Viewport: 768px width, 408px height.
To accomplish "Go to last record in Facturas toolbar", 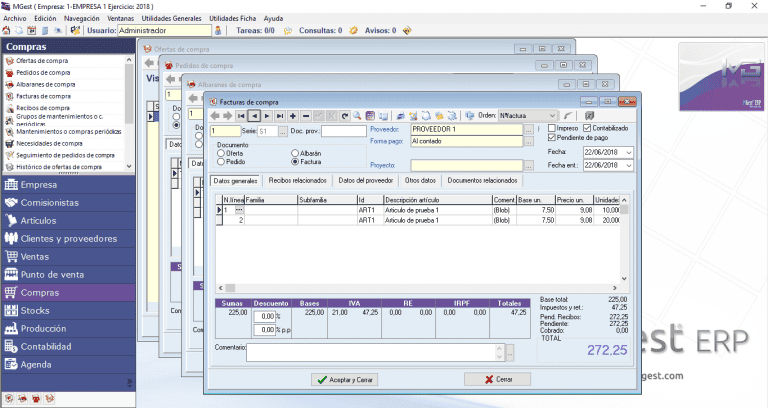I will 280,116.
